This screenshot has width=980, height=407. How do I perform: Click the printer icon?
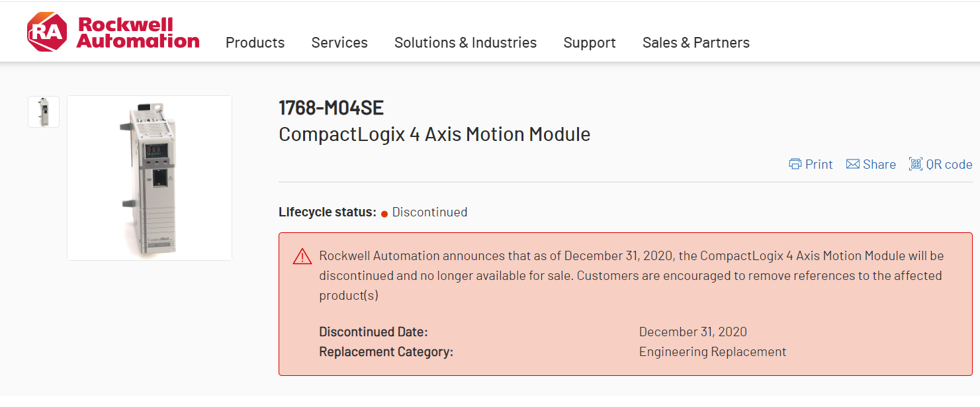tap(795, 164)
